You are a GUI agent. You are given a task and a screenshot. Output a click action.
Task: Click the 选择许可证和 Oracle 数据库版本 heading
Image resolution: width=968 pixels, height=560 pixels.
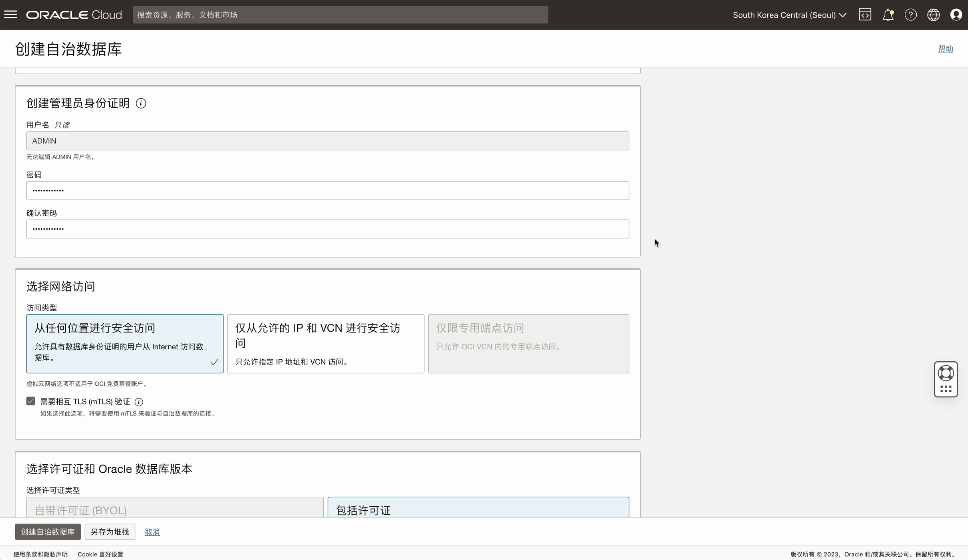point(109,469)
